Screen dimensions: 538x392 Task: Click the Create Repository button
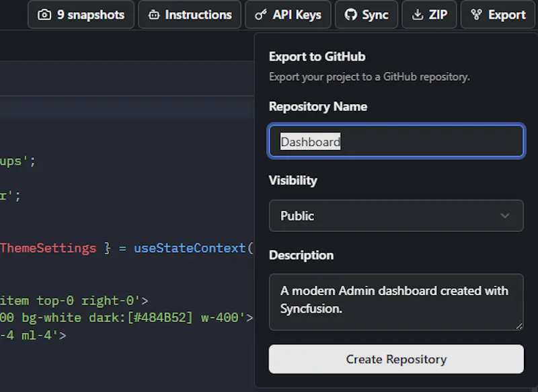[396, 359]
